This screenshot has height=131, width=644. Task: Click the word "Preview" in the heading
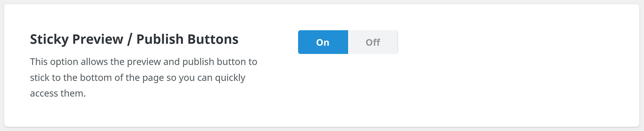(x=98, y=39)
